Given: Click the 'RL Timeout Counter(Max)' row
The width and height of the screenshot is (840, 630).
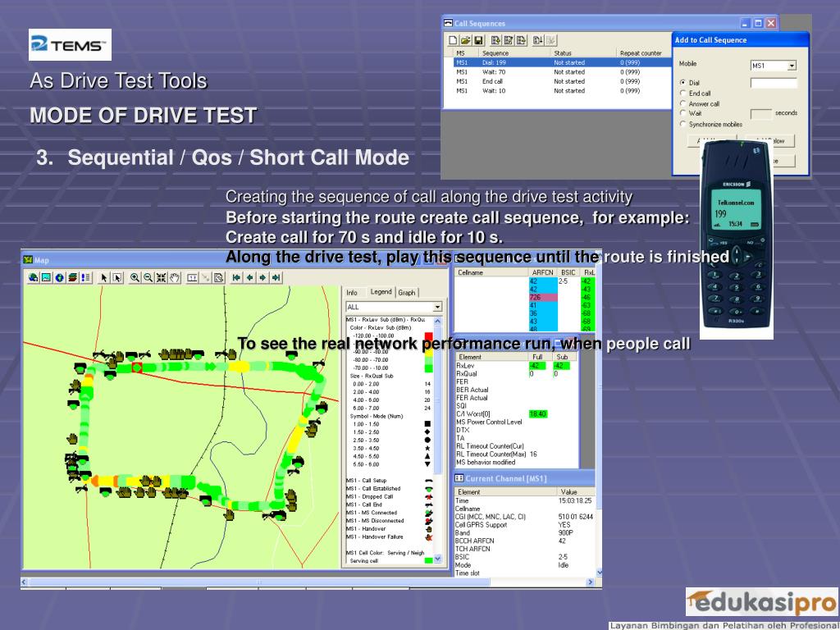Looking at the screenshot, I should point(517,454).
